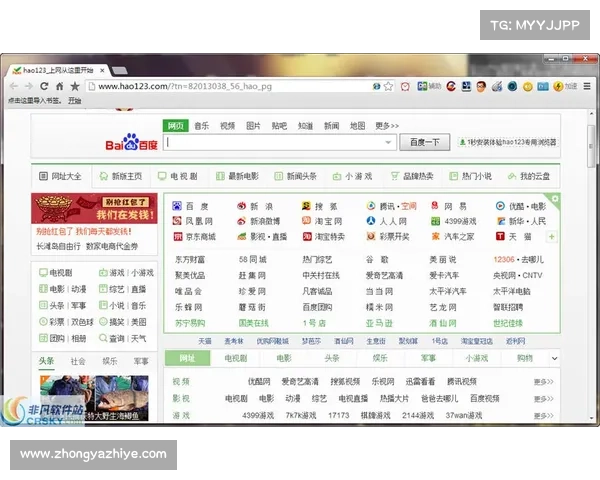
Task: Click the page vertical scrollbar thumb
Action: tap(592, 146)
